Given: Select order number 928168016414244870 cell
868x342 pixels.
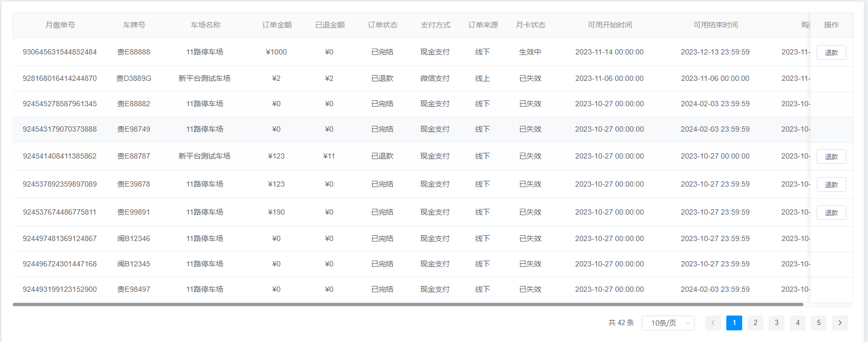Looking at the screenshot, I should (60, 78).
